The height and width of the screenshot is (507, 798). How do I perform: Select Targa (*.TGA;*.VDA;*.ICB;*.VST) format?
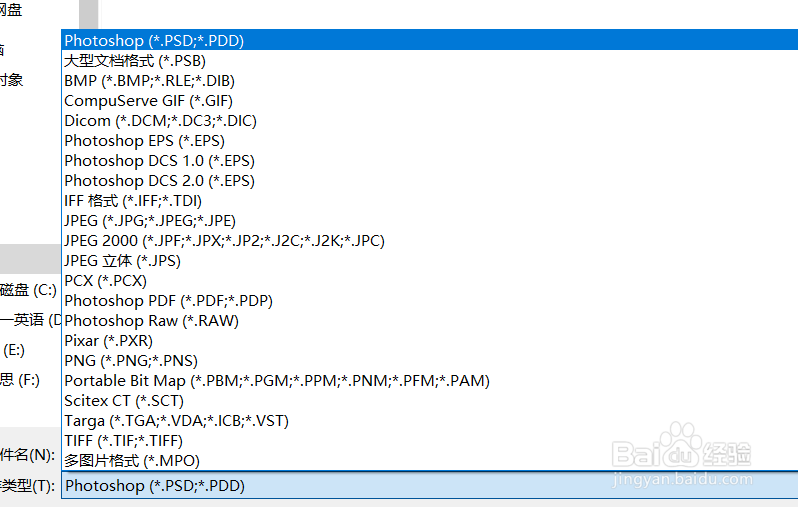coord(430,420)
